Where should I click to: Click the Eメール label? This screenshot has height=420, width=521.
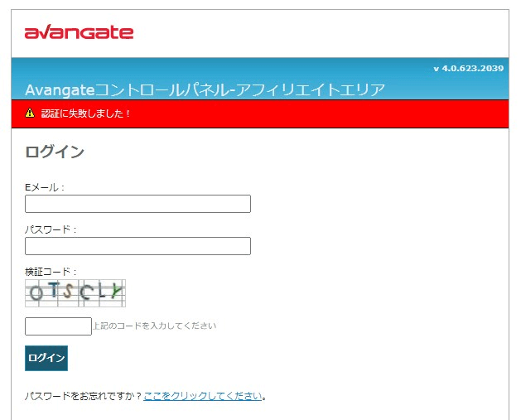point(45,187)
